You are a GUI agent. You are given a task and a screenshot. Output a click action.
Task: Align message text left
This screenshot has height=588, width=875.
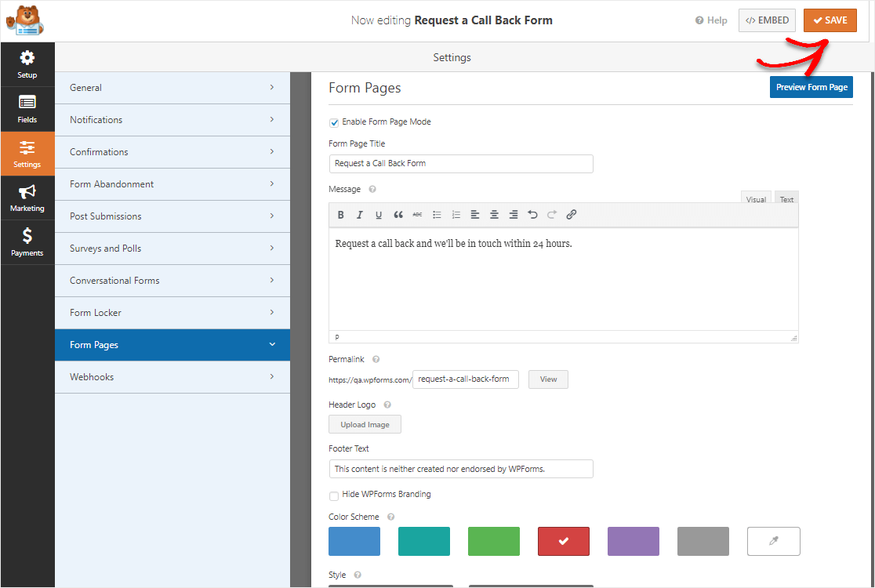point(475,215)
